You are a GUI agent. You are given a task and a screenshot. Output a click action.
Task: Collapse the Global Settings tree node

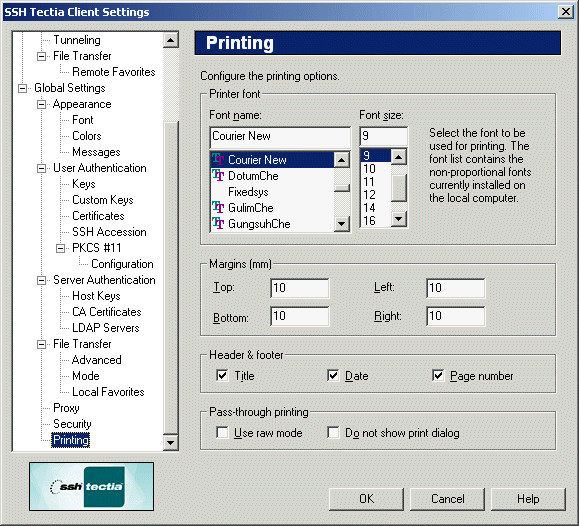23,88
